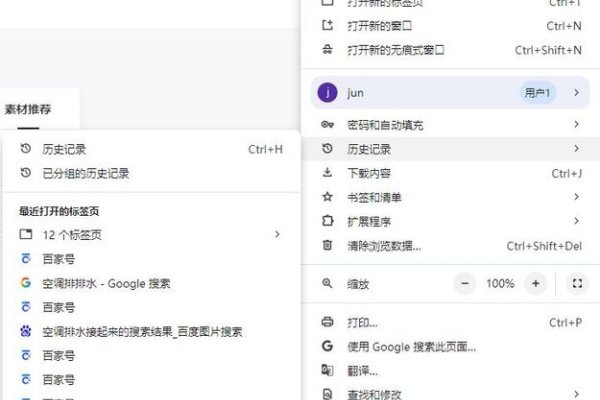Click the 最近打开的标签页 heading
This screenshot has width=600, height=400.
point(59,211)
